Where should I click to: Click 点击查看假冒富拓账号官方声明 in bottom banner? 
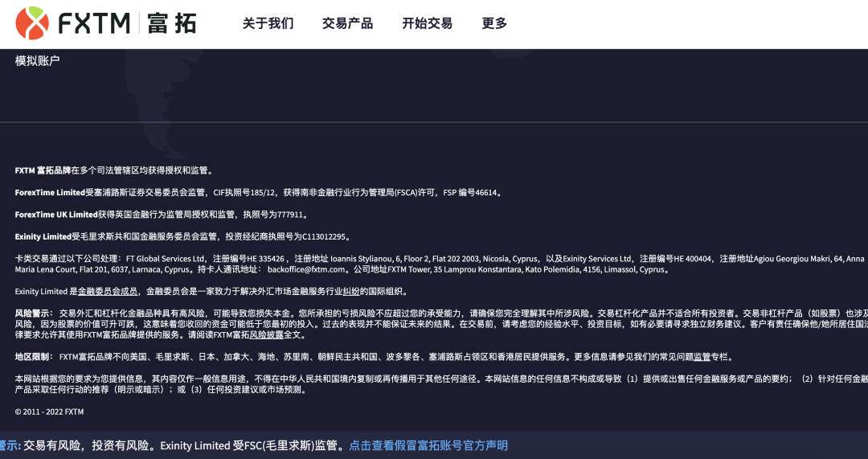point(428,445)
